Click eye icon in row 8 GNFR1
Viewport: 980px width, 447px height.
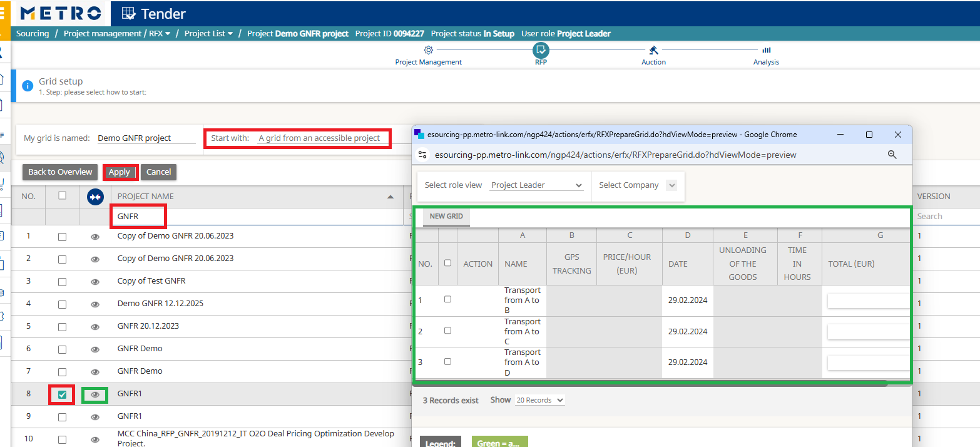[95, 394]
